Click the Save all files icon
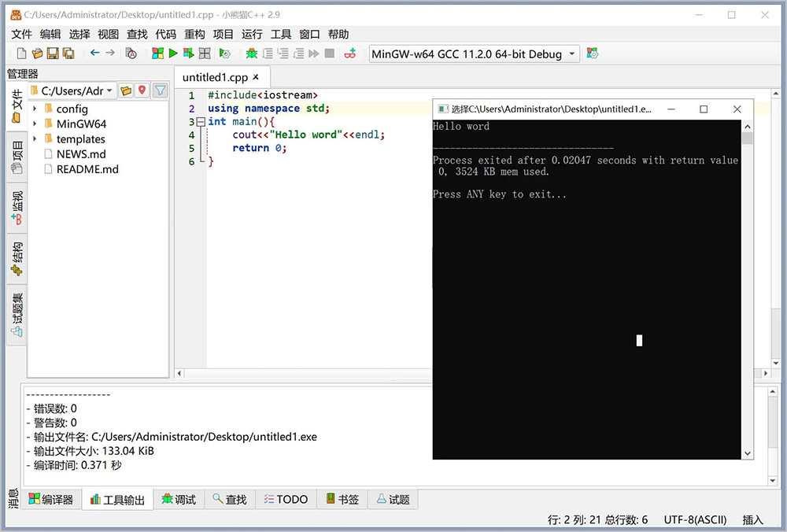The height and width of the screenshot is (532, 787). pos(68,54)
